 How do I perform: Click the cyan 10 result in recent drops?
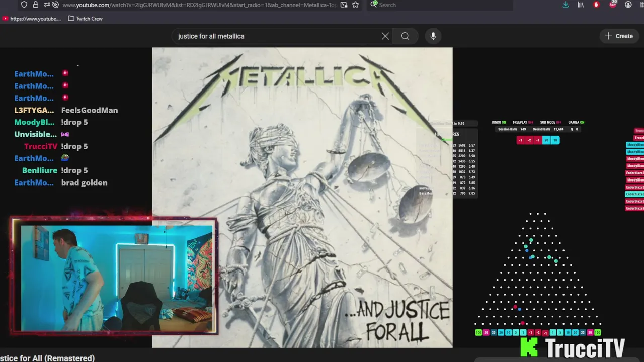[555, 140]
